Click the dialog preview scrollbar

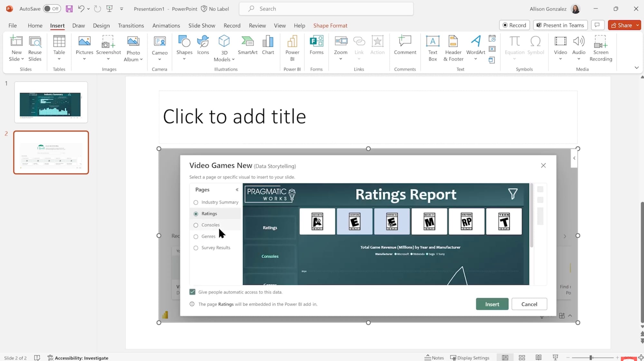[531, 215]
